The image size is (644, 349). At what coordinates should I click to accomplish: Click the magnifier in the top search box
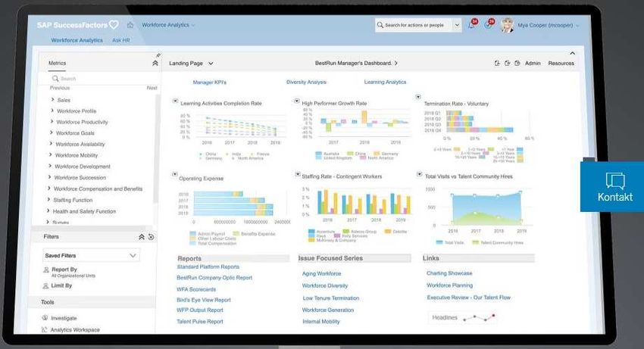click(380, 25)
